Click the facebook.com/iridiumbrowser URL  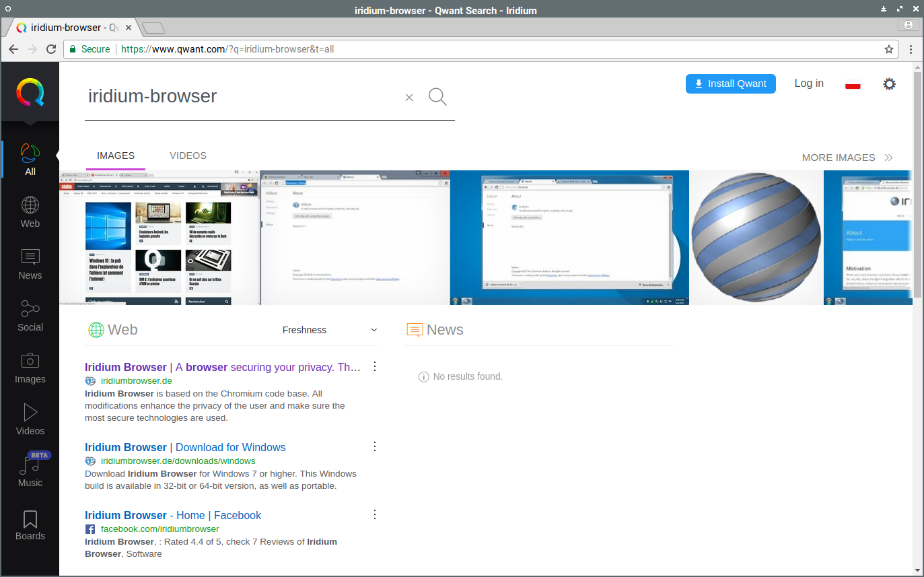[160, 529]
